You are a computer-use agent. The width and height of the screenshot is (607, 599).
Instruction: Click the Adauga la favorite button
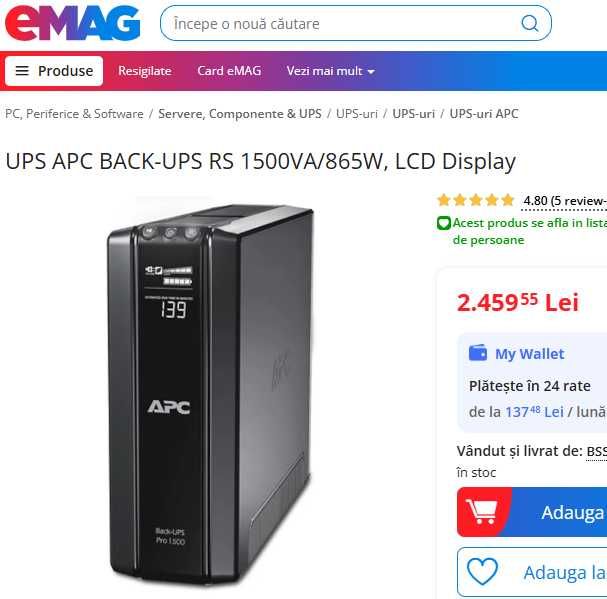(x=532, y=572)
